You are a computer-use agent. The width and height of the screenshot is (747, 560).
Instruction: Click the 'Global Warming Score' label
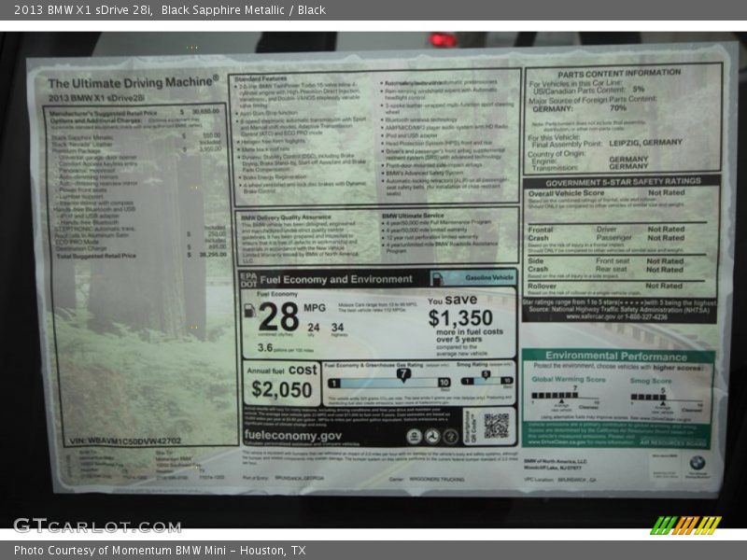(x=569, y=380)
